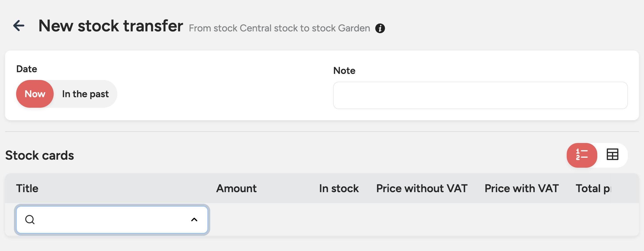The width and height of the screenshot is (644, 251).
Task: Click the Date label
Action: click(x=27, y=69)
